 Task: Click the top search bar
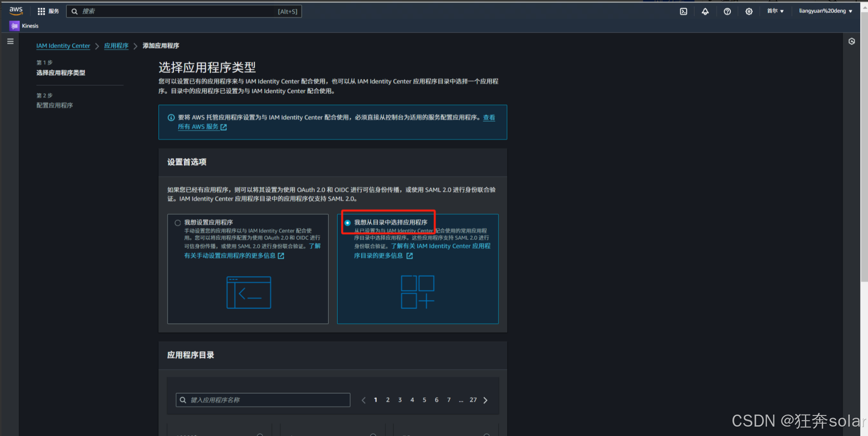(x=184, y=11)
